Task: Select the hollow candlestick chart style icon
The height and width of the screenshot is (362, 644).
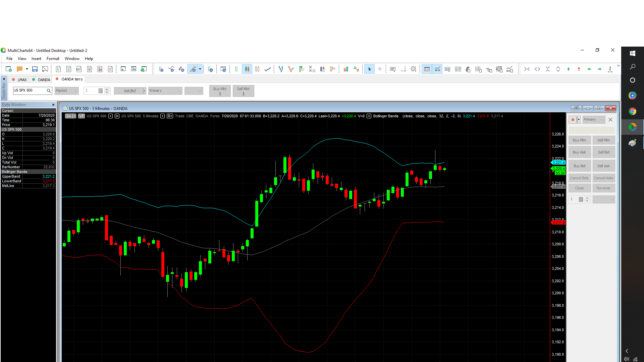Action: coord(257,69)
